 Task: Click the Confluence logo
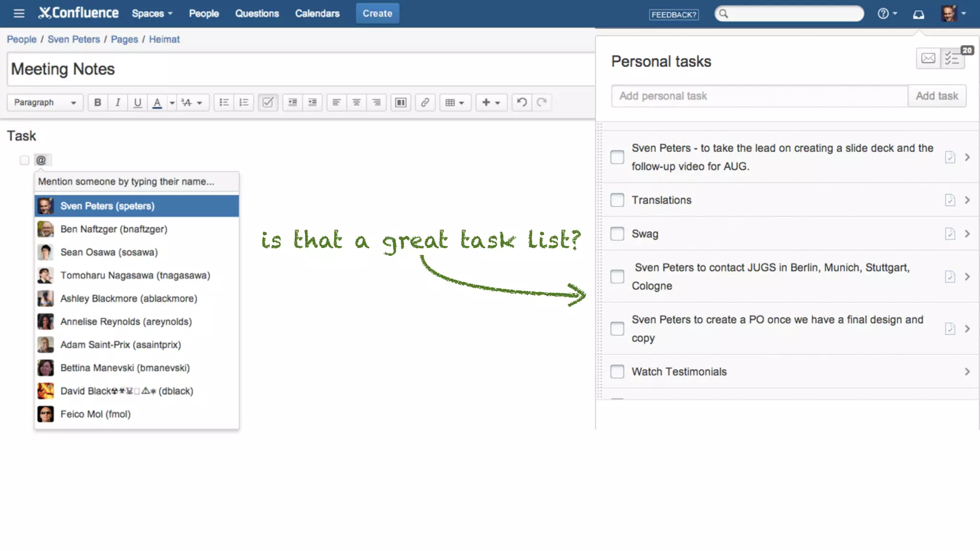78,13
